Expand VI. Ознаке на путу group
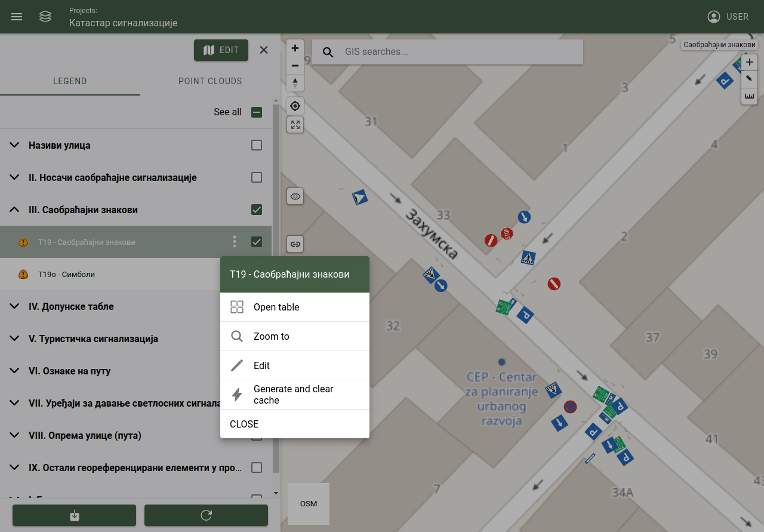 coord(14,371)
